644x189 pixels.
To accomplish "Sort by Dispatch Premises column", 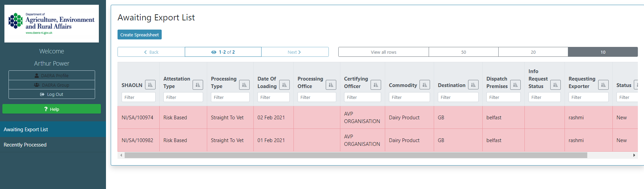I will pos(515,85).
